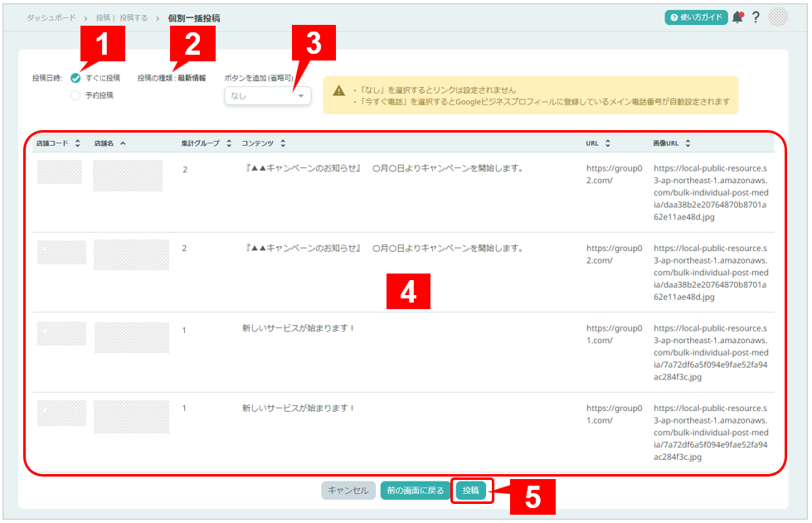Sort the 画像URL column

pyautogui.click(x=688, y=143)
